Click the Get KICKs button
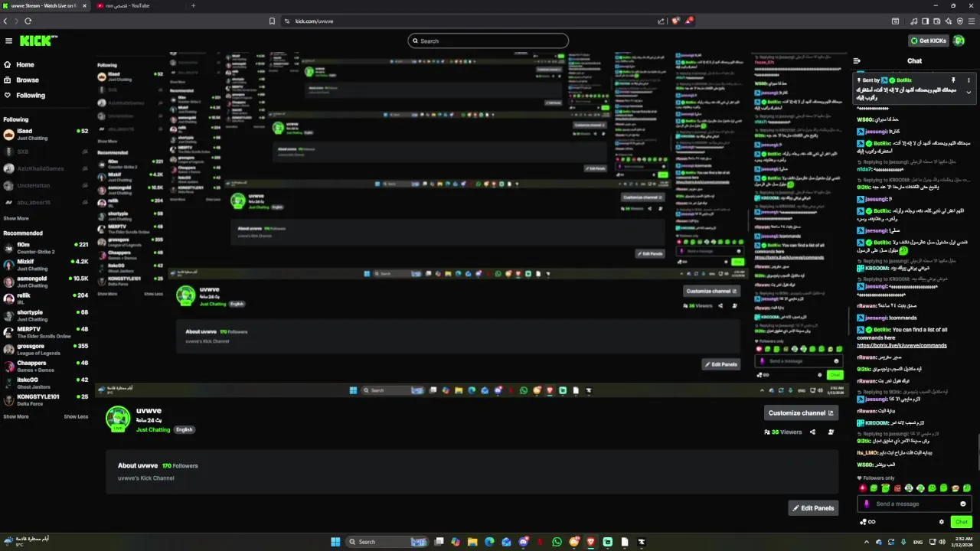The image size is (980, 551). (929, 41)
